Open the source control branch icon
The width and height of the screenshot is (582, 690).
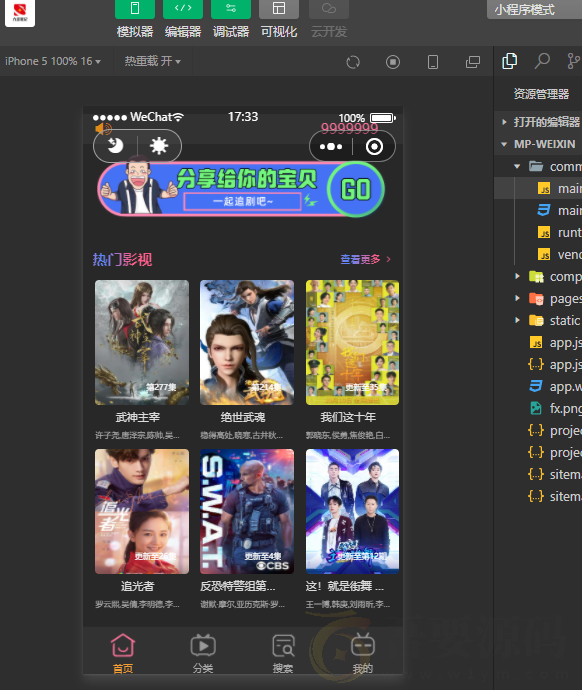click(x=573, y=61)
